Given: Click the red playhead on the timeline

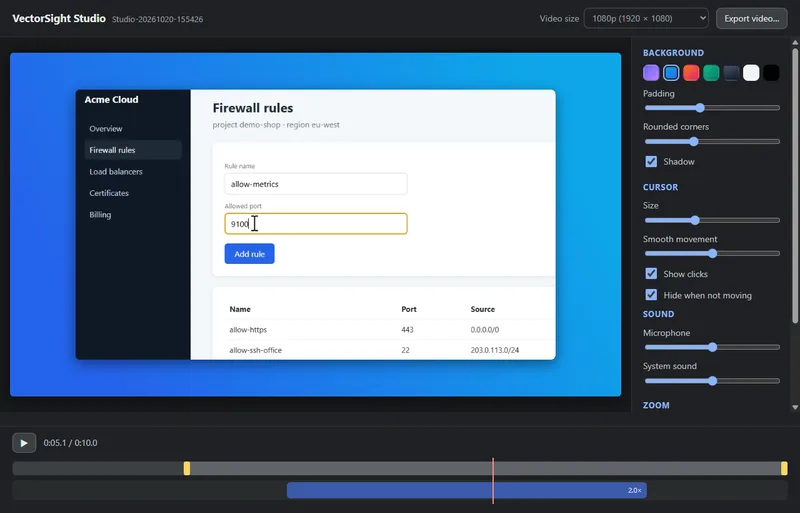Looking at the screenshot, I should pyautogui.click(x=493, y=480).
